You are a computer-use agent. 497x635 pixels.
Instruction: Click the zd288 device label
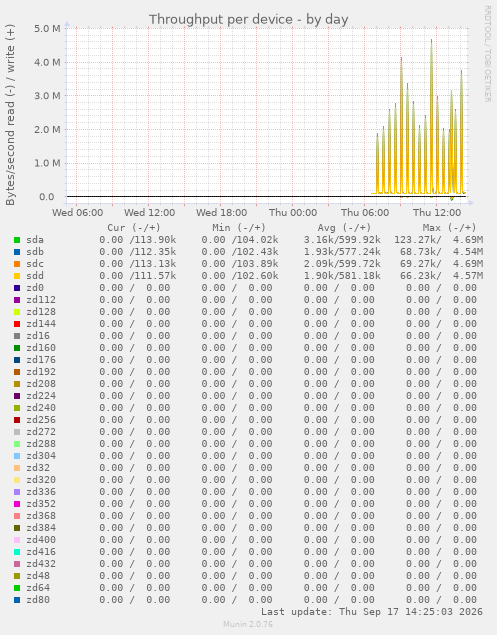point(41,444)
